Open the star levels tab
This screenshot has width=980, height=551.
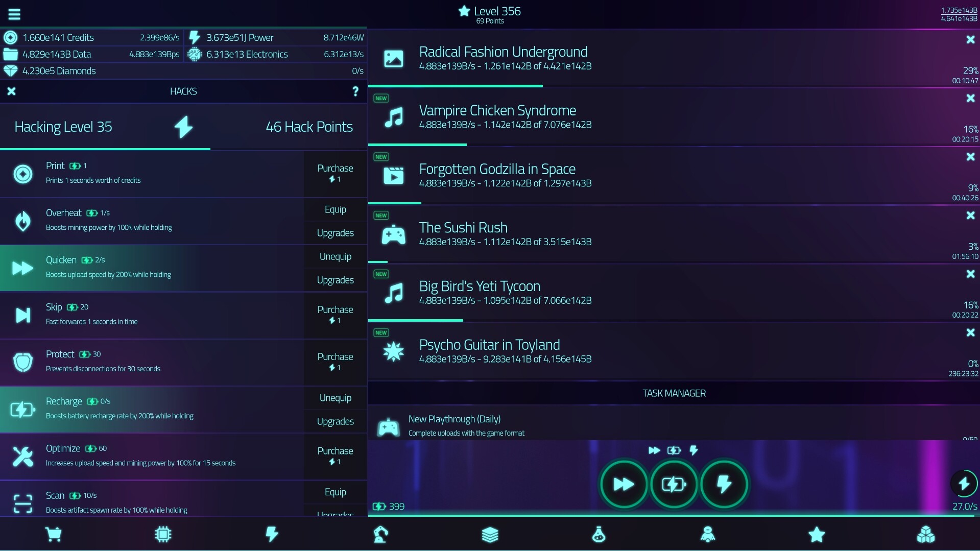pyautogui.click(x=816, y=534)
